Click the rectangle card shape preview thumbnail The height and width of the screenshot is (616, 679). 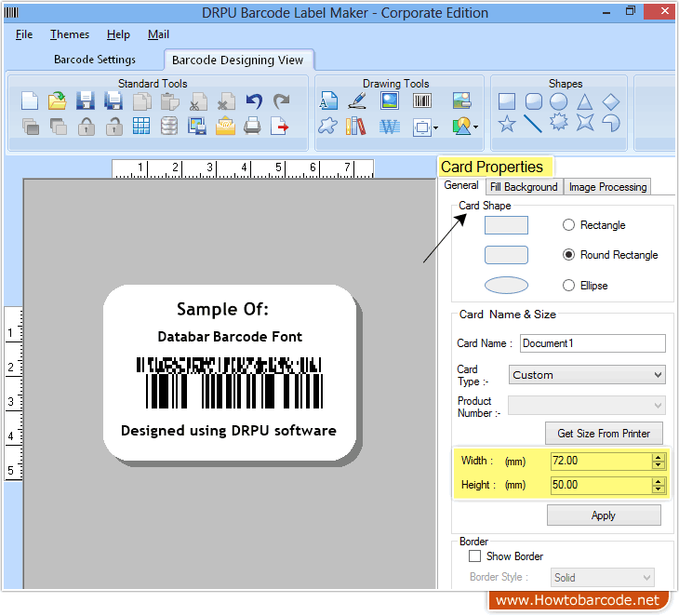click(506, 225)
